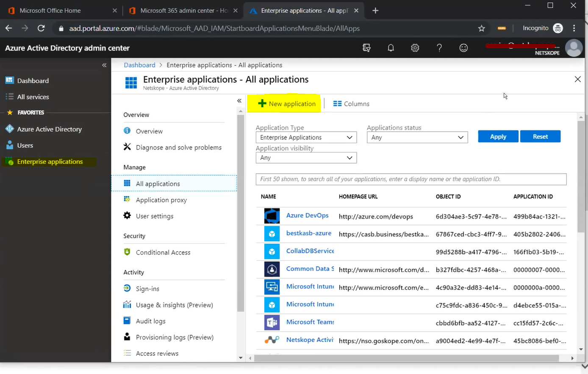The width and height of the screenshot is (588, 374).
Task: Open the portal settings gear icon
Action: [415, 48]
